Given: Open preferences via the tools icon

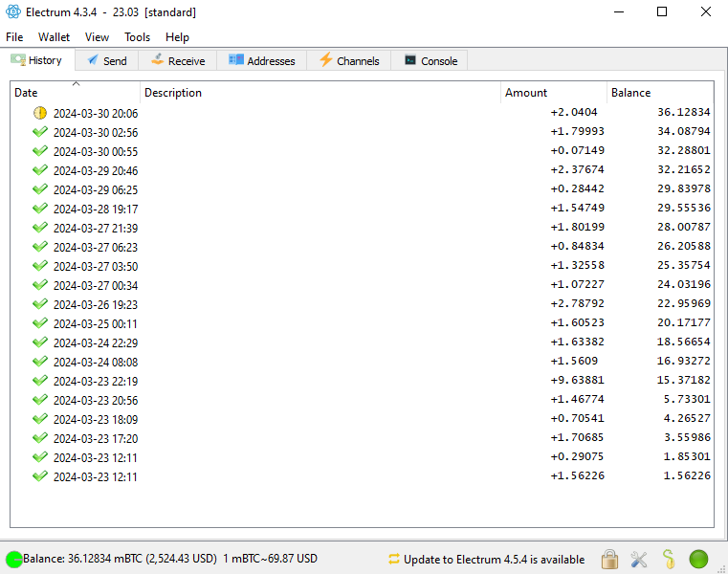Looking at the screenshot, I should click(639, 559).
